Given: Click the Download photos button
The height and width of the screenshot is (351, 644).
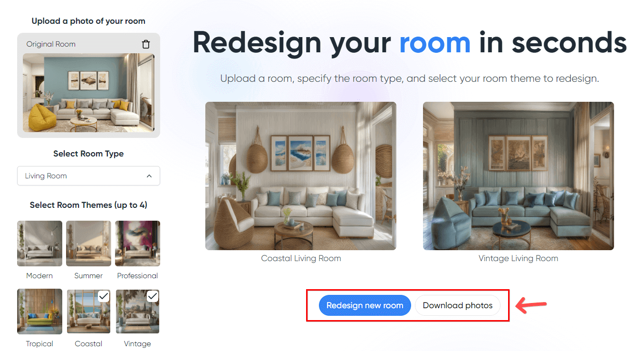Looking at the screenshot, I should (x=458, y=305).
